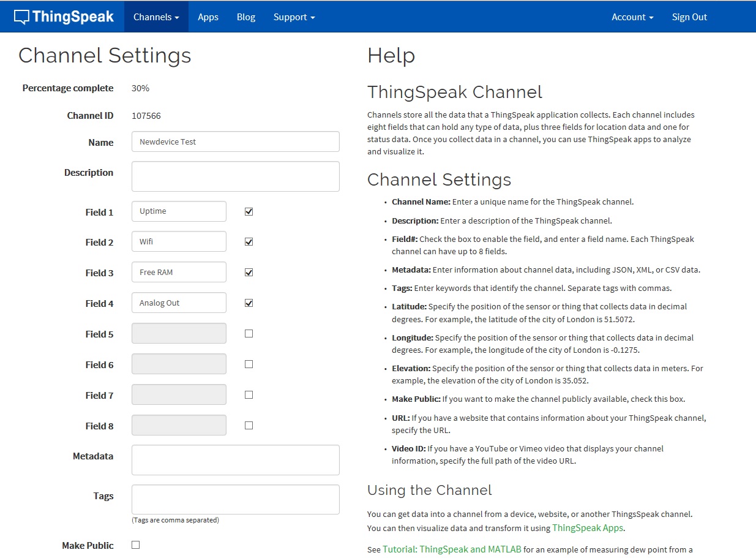Edit the Field 1 Uptime name
Image resolution: width=756 pixels, height=558 pixels.
tap(179, 211)
